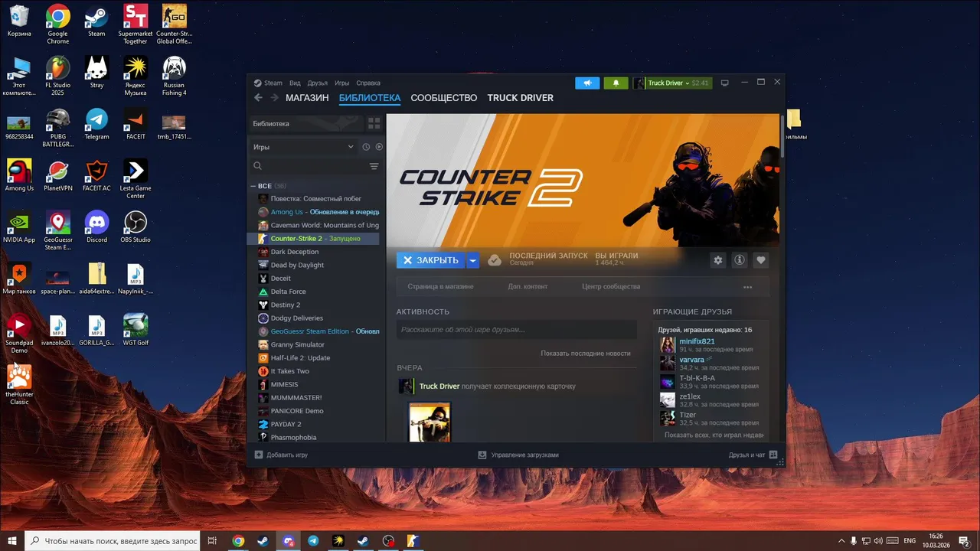Collapse the ВСЕ games category
The width and height of the screenshot is (980, 551).
254,186
